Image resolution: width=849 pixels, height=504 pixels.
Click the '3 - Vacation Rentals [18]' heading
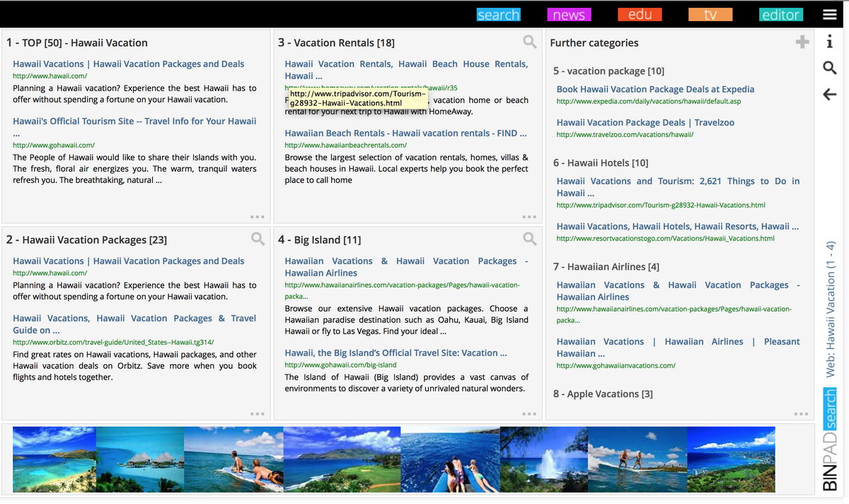(337, 42)
